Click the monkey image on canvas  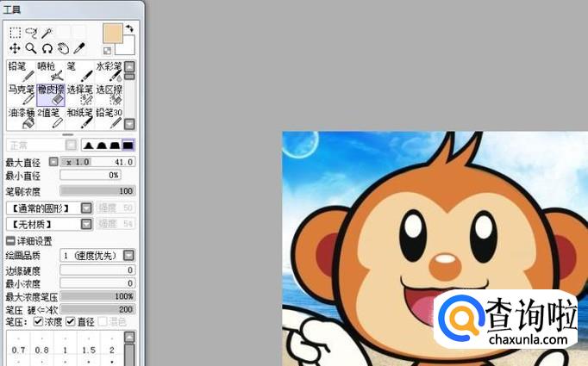(435, 249)
